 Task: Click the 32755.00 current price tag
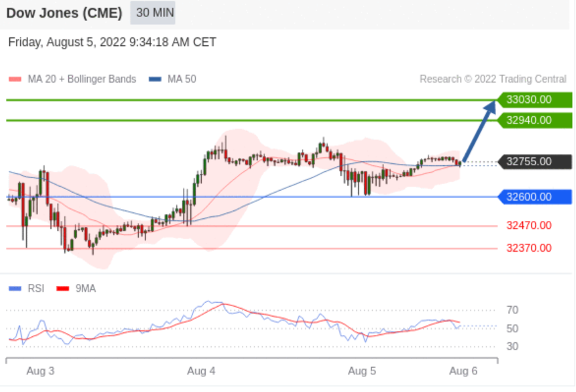click(535, 161)
